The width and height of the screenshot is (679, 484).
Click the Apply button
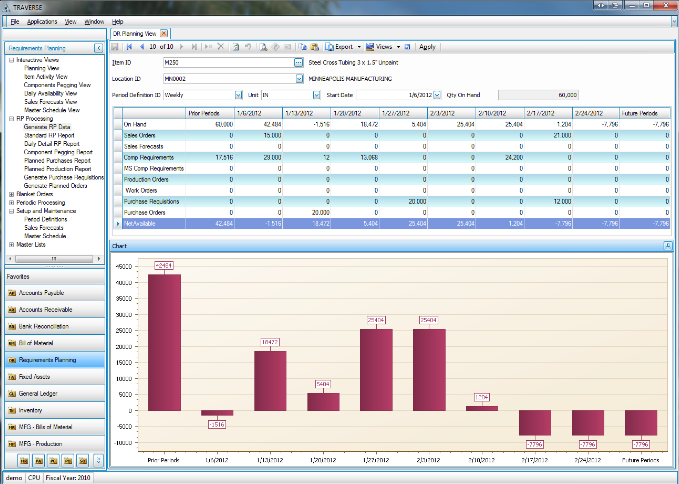[427, 47]
